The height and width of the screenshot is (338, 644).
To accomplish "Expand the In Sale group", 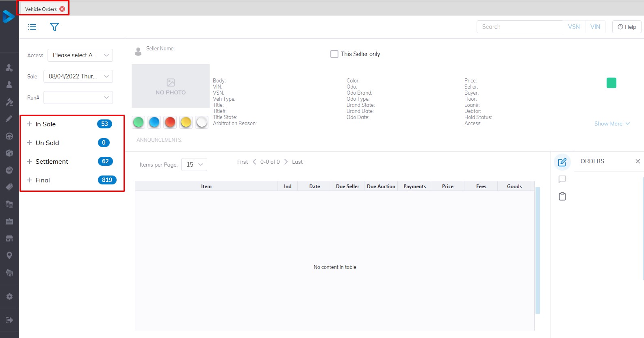I will point(30,124).
